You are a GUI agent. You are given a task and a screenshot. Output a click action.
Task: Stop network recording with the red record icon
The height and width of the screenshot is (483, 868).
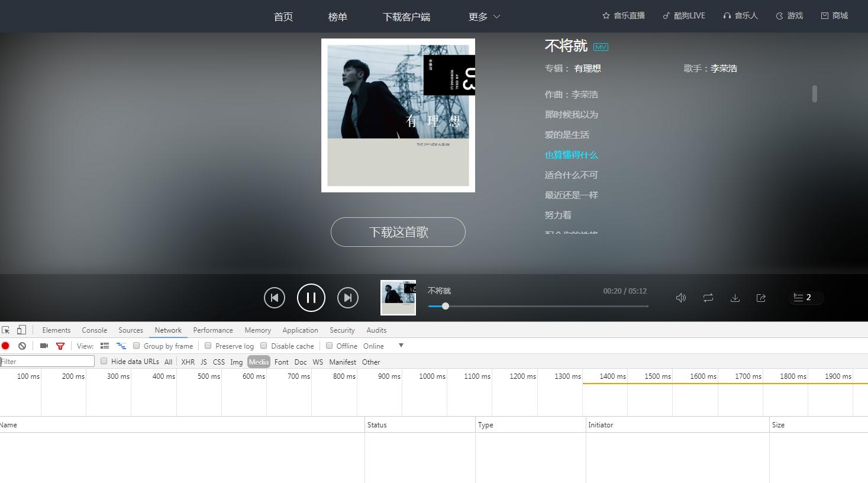[x=6, y=346]
